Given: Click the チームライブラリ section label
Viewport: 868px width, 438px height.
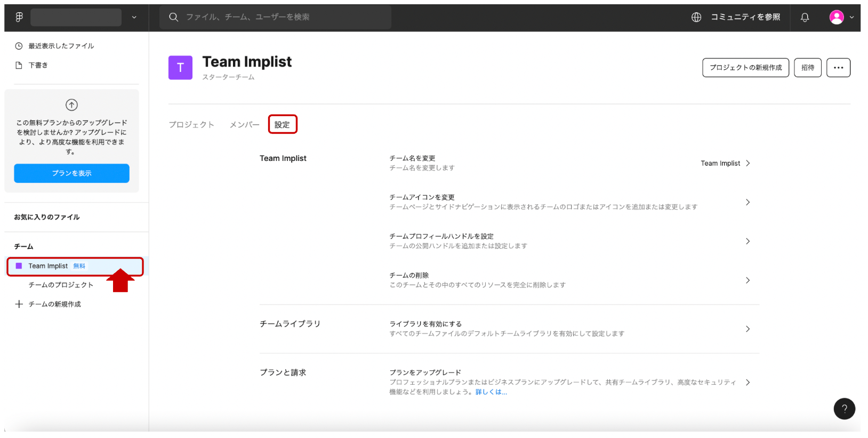Looking at the screenshot, I should (x=290, y=324).
